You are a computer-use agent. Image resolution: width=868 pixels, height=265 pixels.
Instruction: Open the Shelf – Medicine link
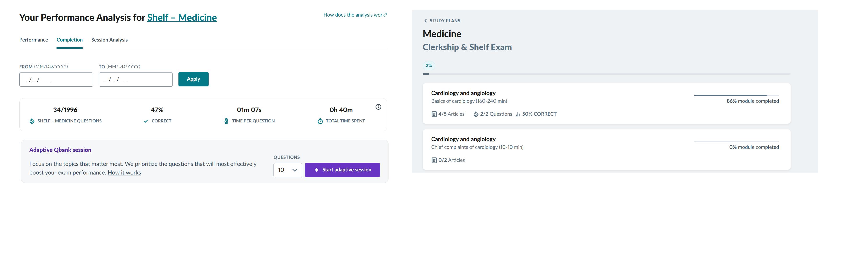click(182, 18)
